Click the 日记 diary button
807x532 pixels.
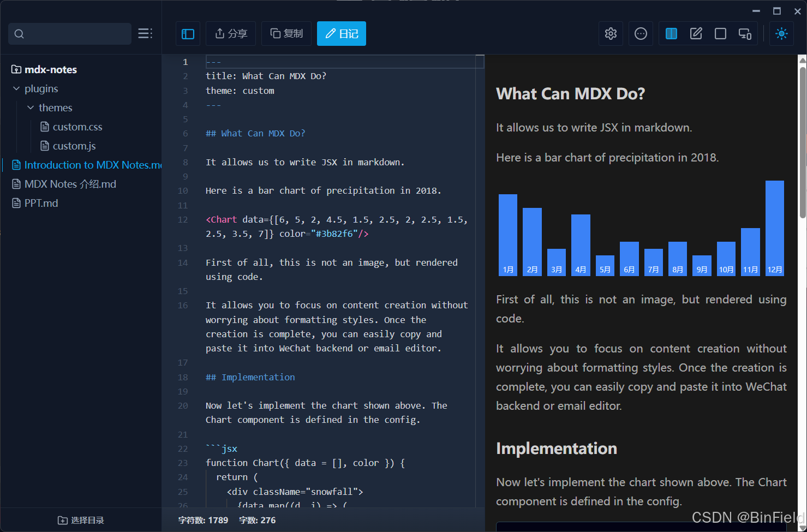point(342,34)
